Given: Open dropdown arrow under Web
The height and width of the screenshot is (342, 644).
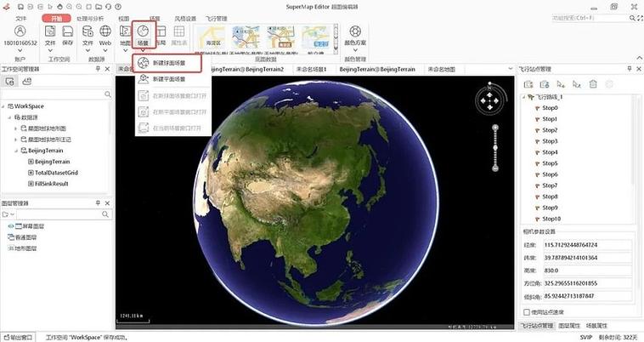Looking at the screenshot, I should 105,51.
